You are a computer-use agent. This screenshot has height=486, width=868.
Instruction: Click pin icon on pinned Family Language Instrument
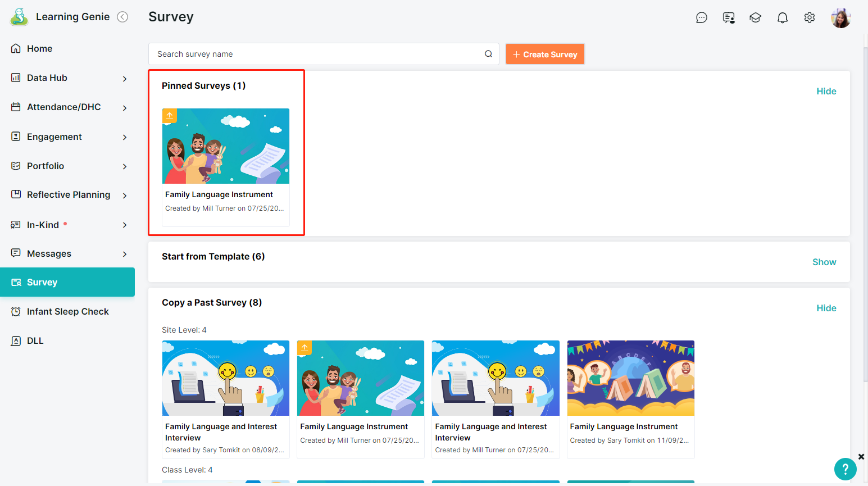coord(170,116)
